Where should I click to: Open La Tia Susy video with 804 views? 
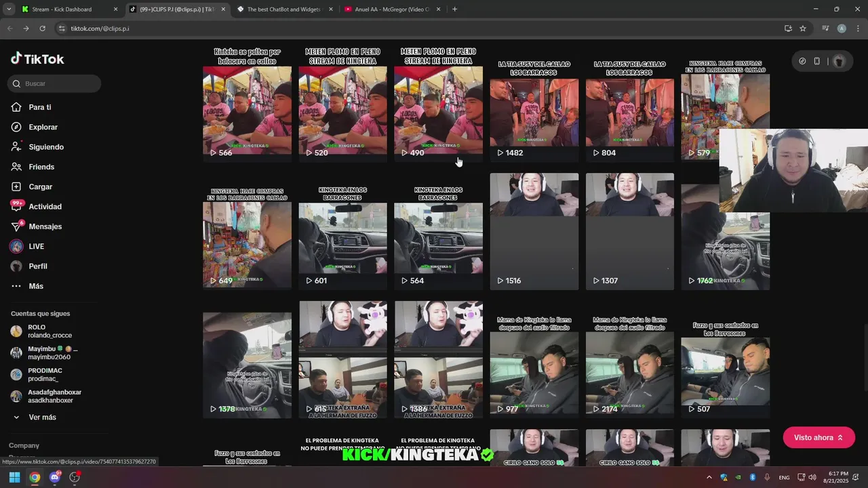(629, 103)
